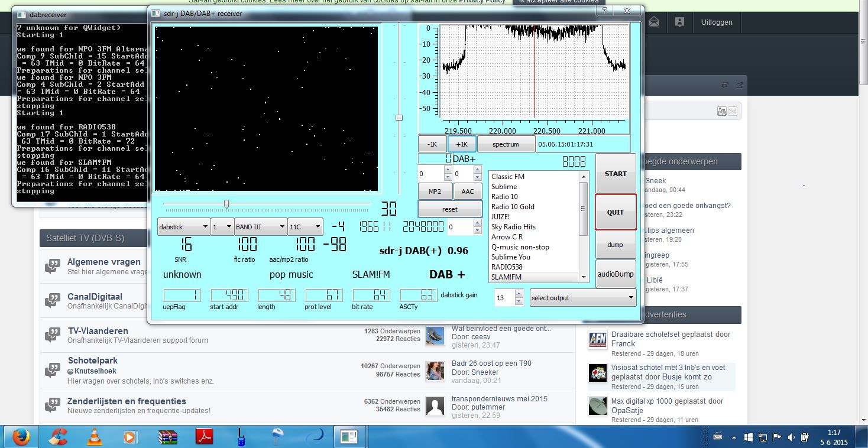This screenshot has height=448, width=868.
Task: Open WinRAR from the taskbar
Action: (x=169, y=437)
